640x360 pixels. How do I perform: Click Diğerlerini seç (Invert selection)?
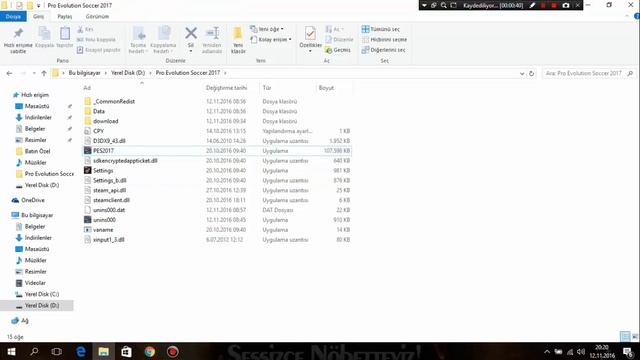pyautogui.click(x=383, y=50)
